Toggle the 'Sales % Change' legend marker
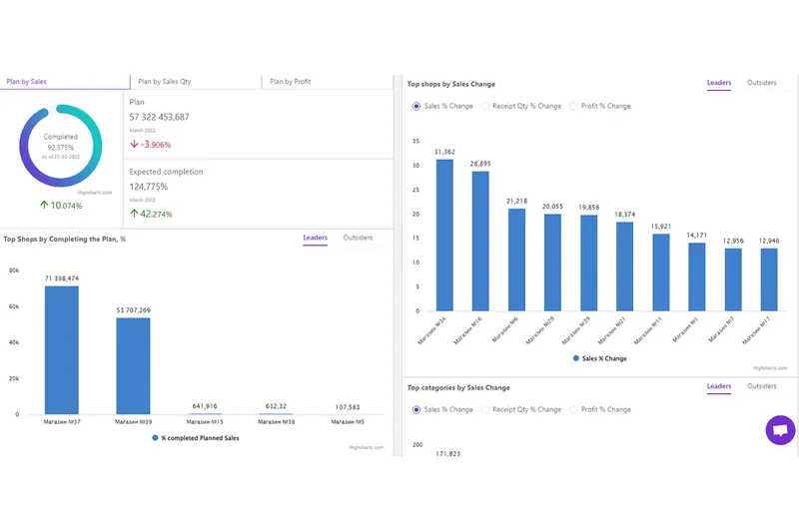 [x=576, y=358]
